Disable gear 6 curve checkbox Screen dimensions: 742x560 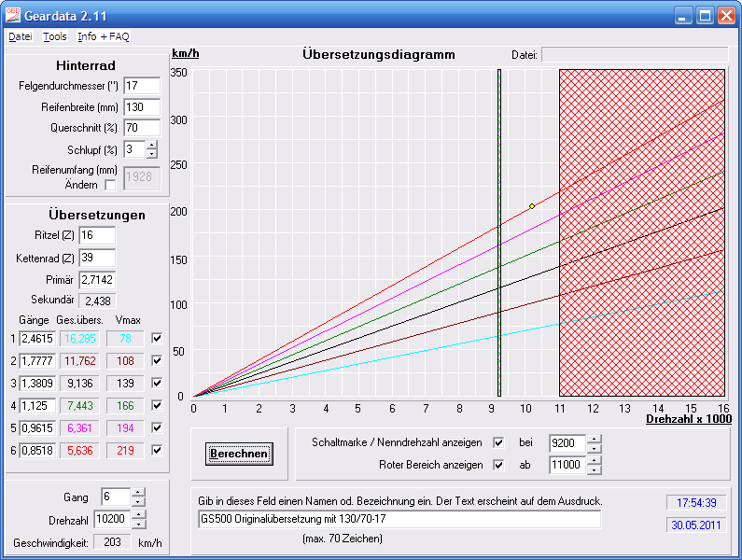(157, 450)
